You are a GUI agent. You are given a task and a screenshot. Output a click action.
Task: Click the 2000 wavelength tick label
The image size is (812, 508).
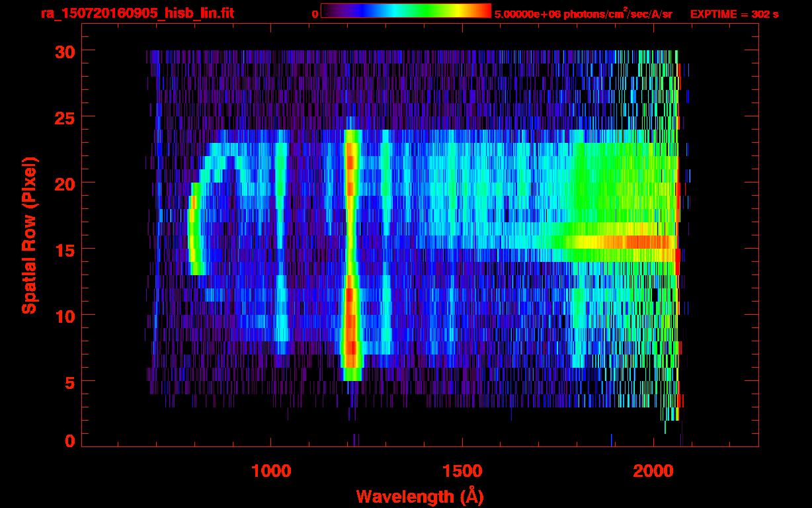click(x=653, y=471)
